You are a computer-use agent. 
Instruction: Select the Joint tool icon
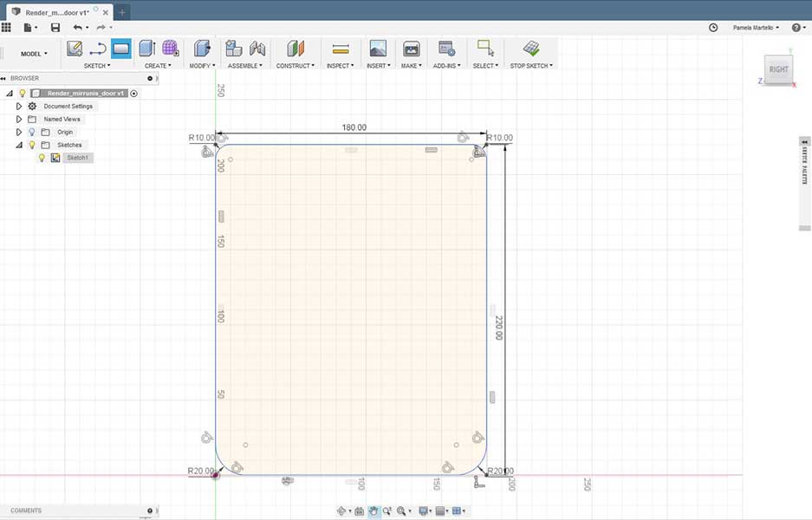257,49
